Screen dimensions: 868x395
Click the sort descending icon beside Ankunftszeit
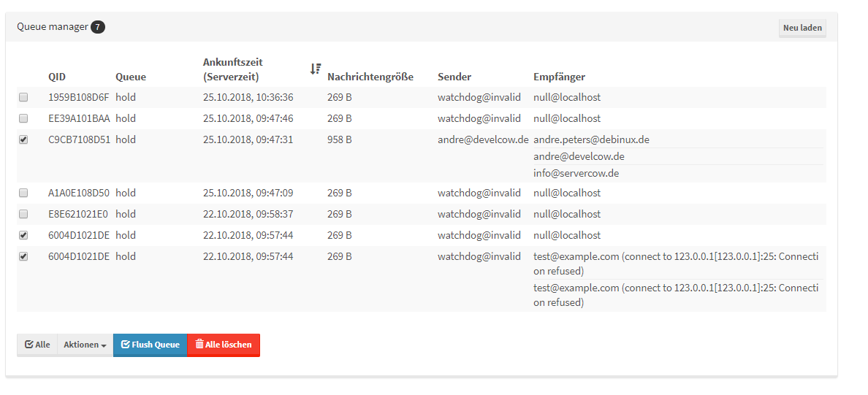pyautogui.click(x=316, y=69)
